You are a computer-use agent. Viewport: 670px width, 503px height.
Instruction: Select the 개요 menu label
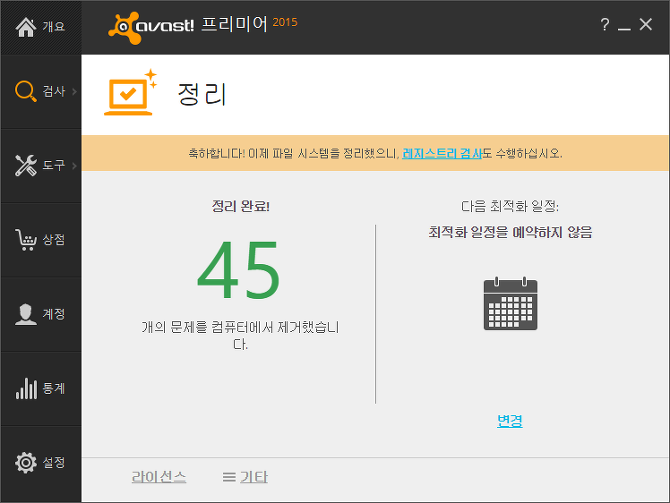point(53,26)
